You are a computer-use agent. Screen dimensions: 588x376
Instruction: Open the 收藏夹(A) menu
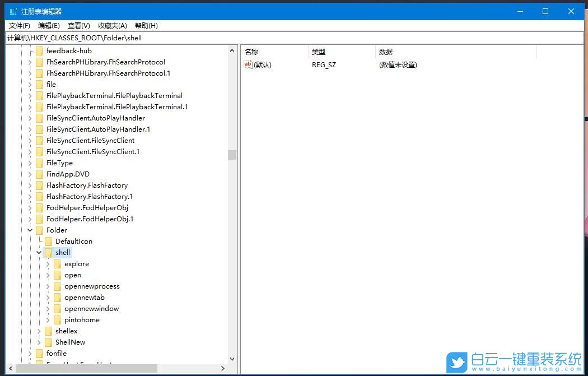(111, 25)
